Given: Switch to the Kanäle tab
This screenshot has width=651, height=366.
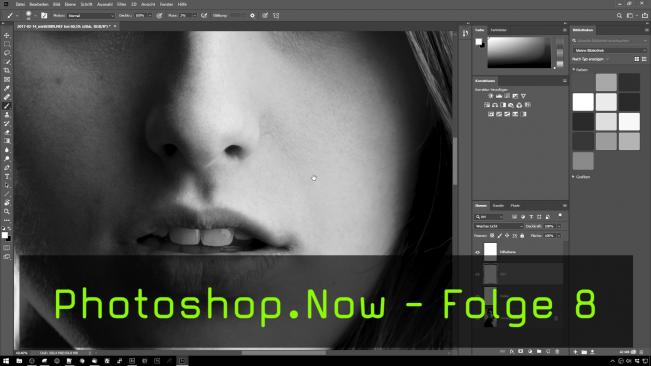Looking at the screenshot, I should point(498,205).
